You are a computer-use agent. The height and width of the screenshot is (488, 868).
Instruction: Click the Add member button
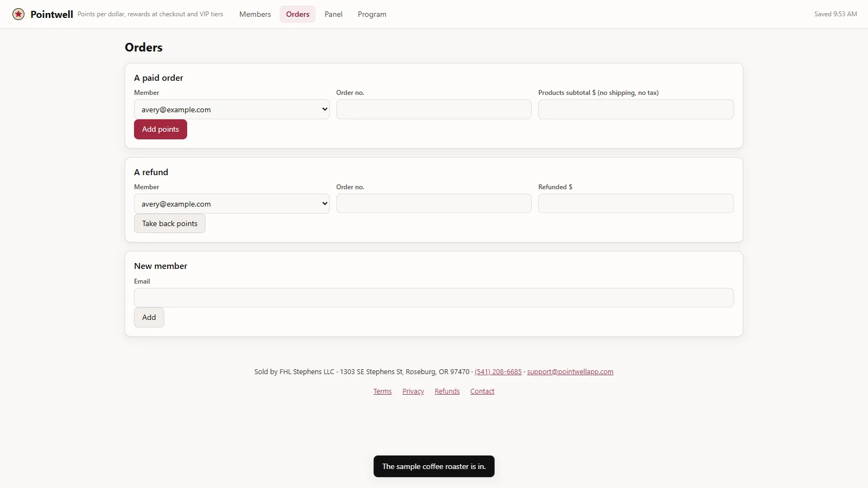[x=149, y=317]
